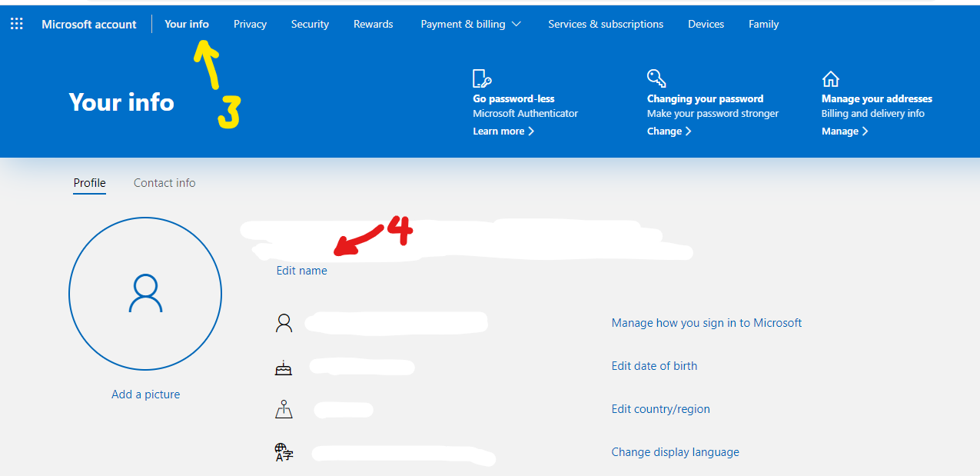The image size is (980, 476).
Task: Click the house icon above Manage your addresses
Action: point(831,78)
